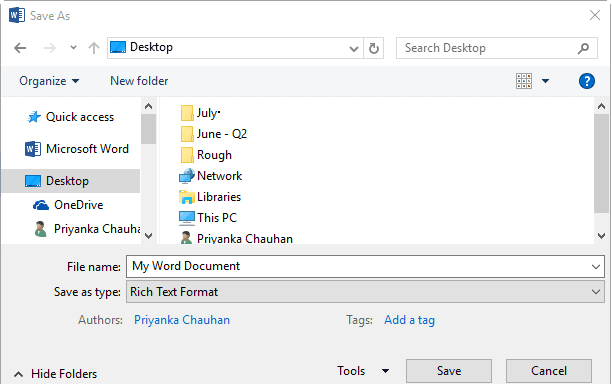Go up one folder level
Viewport: 612px width, 384px height.
pyautogui.click(x=94, y=48)
